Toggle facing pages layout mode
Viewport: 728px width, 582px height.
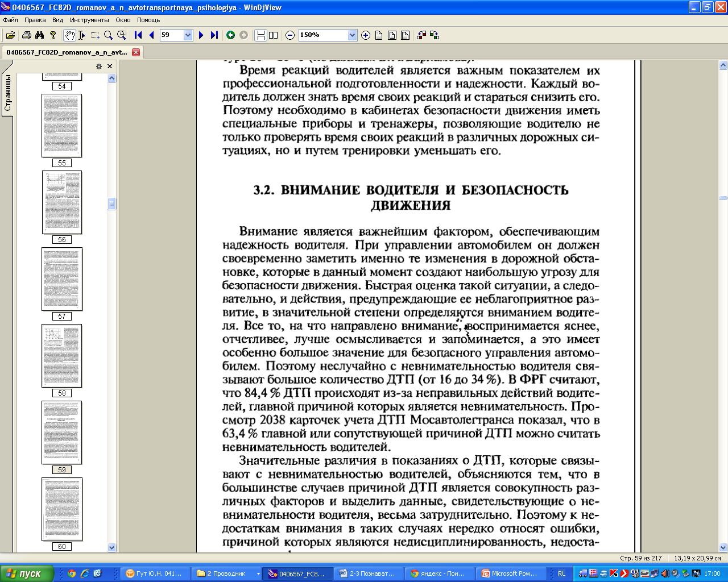[x=274, y=35]
